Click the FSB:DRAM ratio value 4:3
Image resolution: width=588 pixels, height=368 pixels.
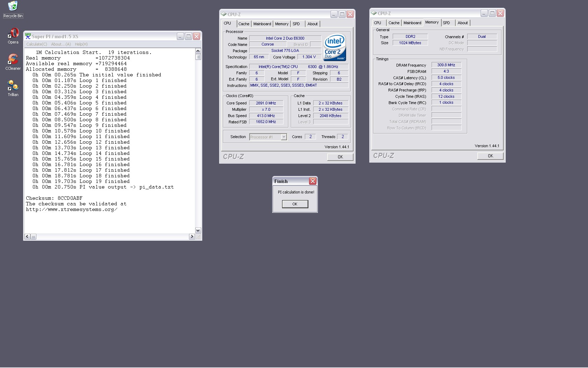pos(446,71)
